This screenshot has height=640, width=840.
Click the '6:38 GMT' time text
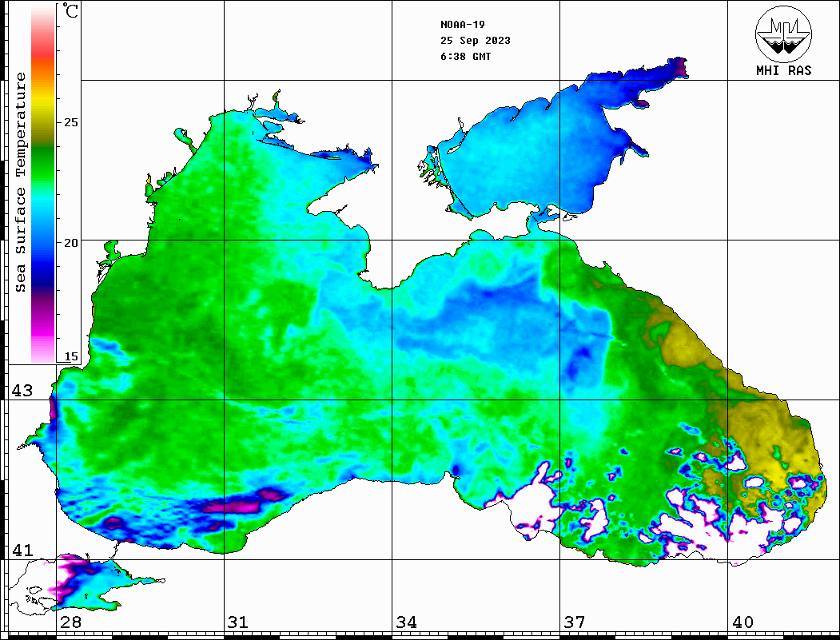click(x=465, y=57)
